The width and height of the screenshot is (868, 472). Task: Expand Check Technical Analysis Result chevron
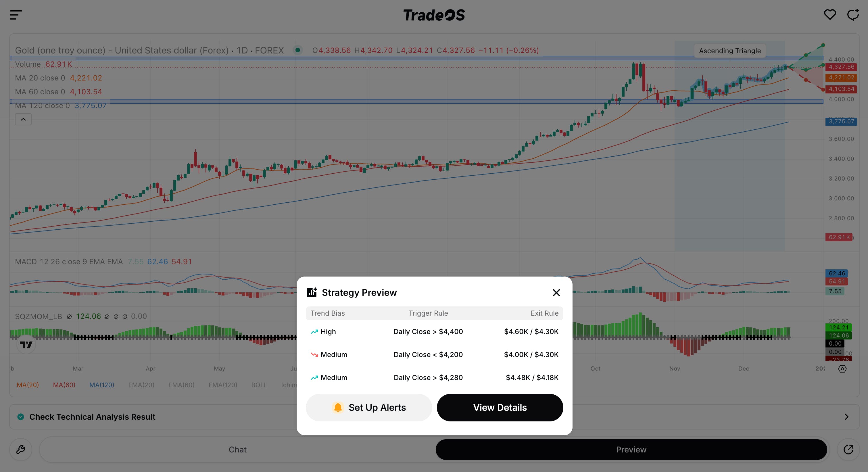pos(846,417)
